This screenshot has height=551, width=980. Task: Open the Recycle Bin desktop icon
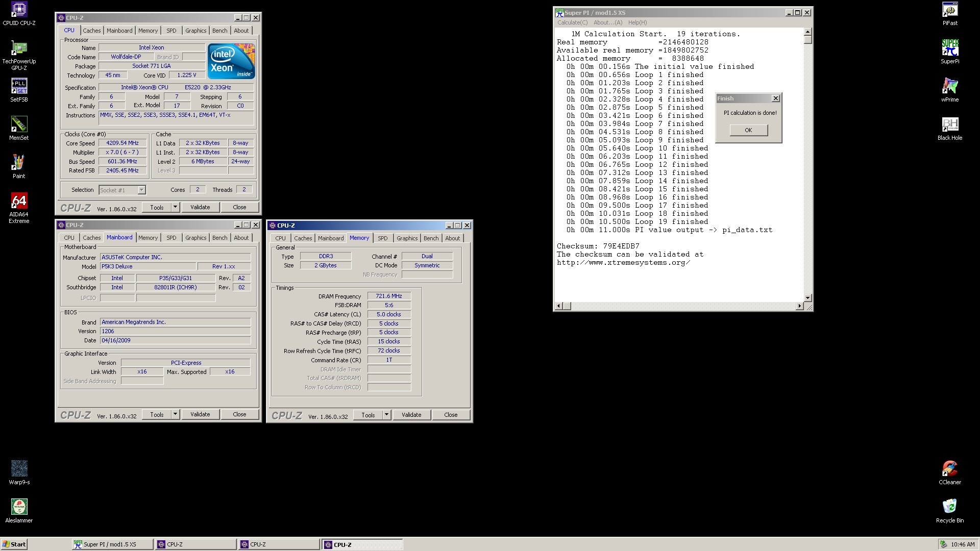point(950,511)
